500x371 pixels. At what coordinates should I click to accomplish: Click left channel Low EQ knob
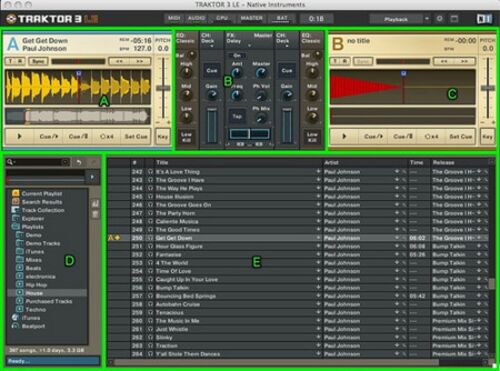tap(186, 117)
